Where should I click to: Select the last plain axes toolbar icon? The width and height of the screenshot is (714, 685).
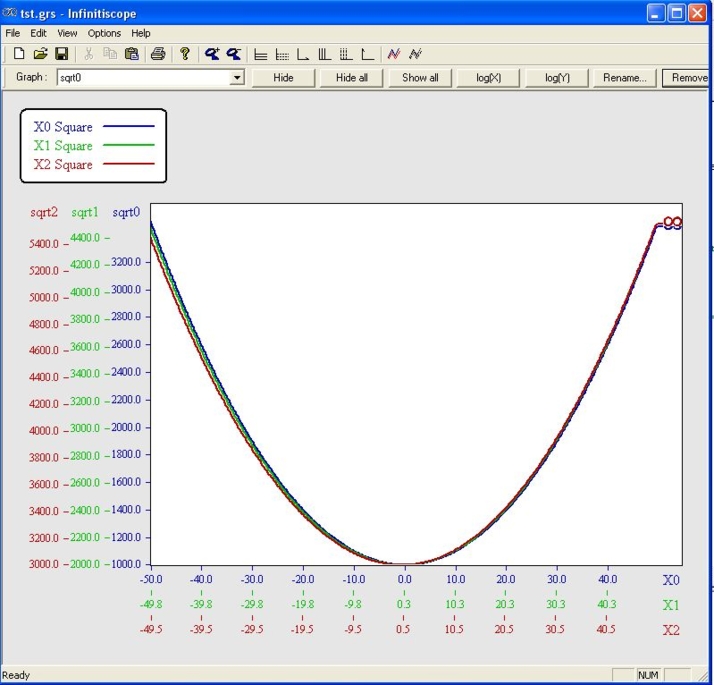pos(367,55)
